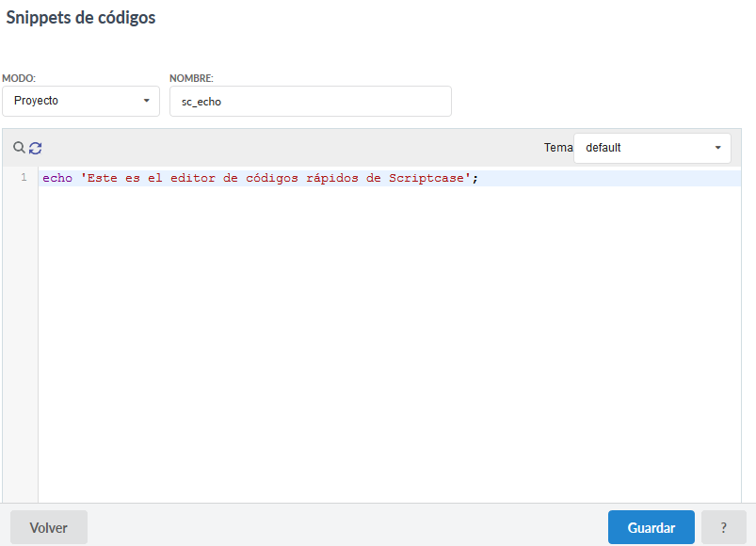Click the blue refresh icon in editor toolbar
This screenshot has height=546, width=756.
pos(35,148)
